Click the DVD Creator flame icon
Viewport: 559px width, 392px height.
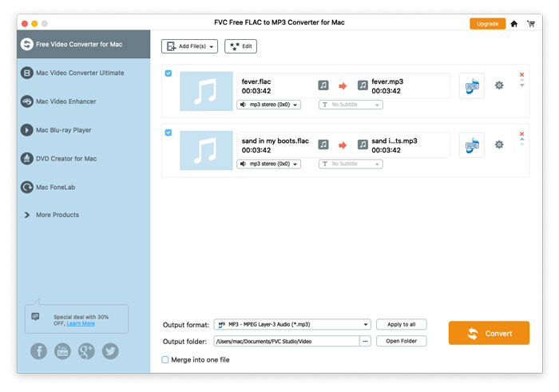pos(26,159)
